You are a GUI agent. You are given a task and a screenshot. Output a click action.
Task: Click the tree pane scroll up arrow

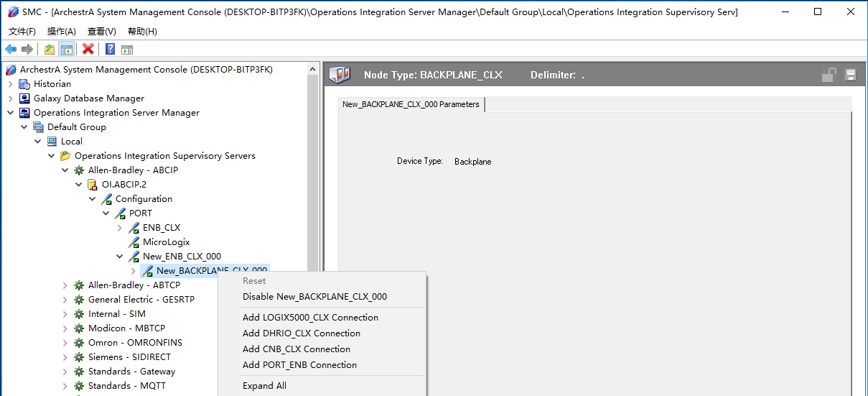(313, 70)
